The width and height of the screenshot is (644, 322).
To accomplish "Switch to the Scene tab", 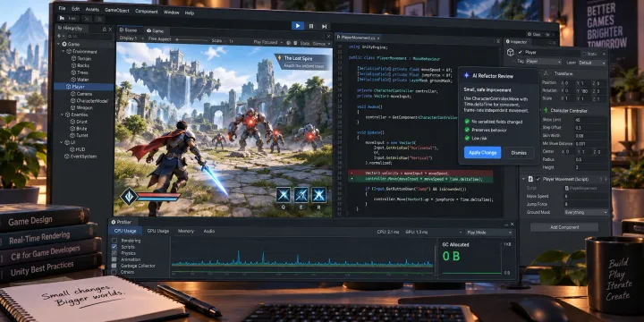I will tap(128, 30).
